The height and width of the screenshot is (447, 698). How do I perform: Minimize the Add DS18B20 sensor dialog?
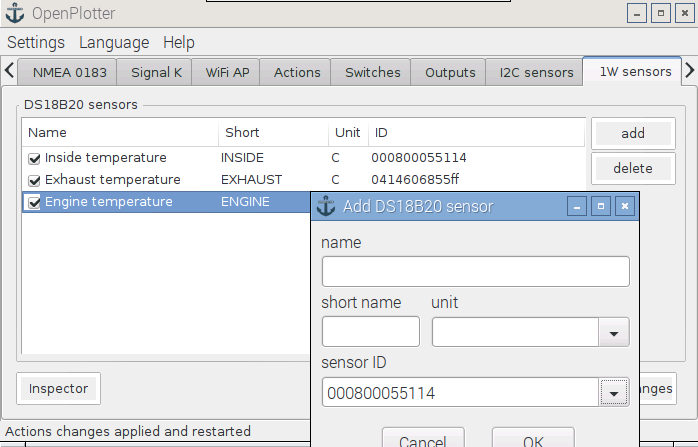576,207
